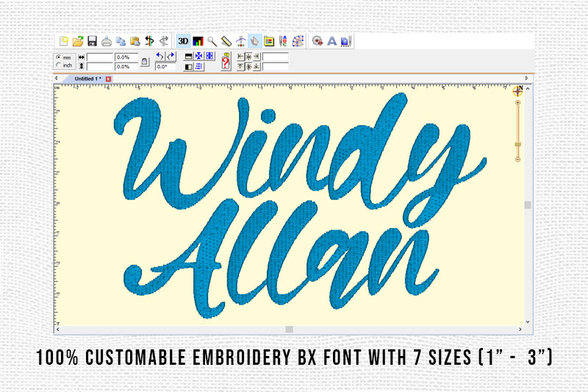Click the vertical scrollbar down arrow
This screenshot has width=588, height=392.
[x=528, y=322]
